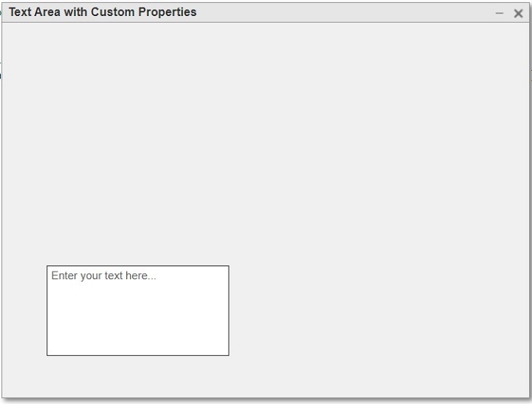Minimize the Text Area window
This screenshot has width=532, height=404.
[x=499, y=13]
